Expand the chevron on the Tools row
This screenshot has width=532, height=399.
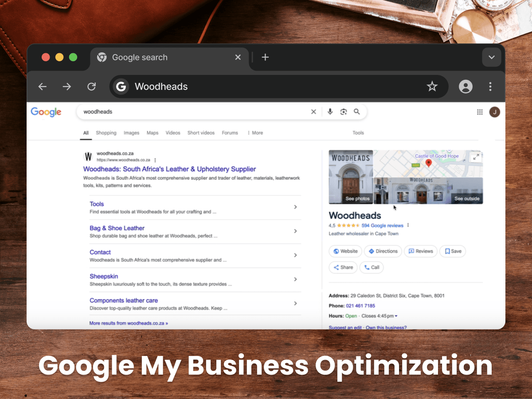[295, 207]
